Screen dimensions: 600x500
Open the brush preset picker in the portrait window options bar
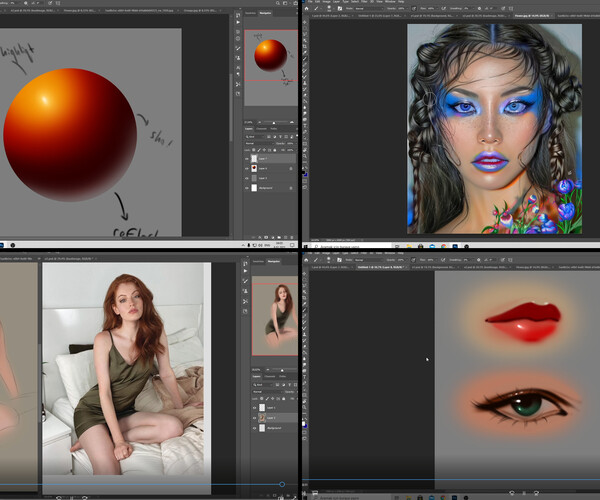[x=329, y=8]
